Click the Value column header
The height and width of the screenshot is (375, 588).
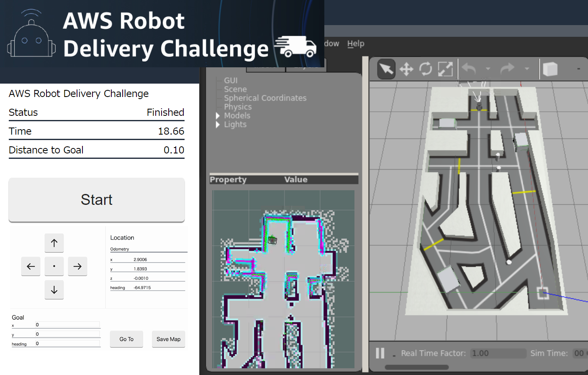click(296, 179)
